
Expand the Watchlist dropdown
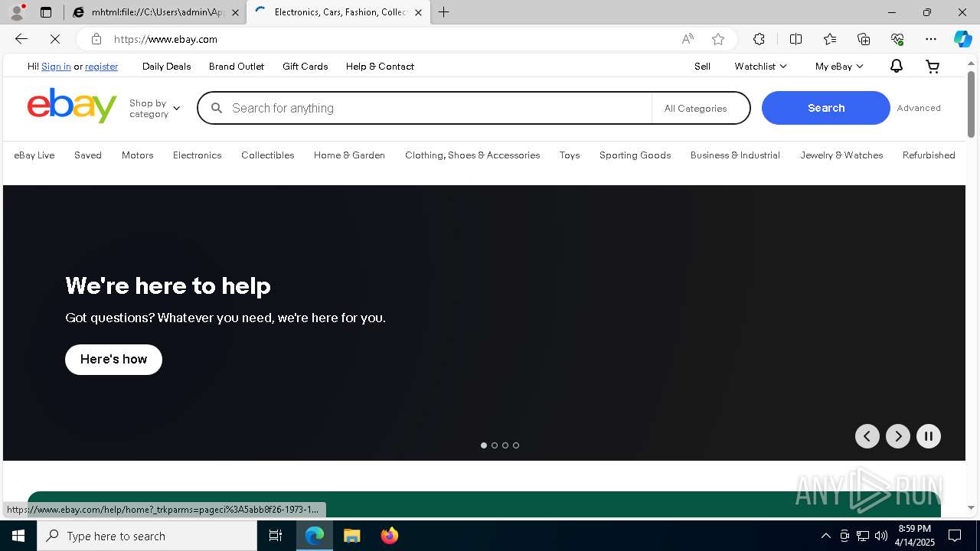tap(760, 67)
